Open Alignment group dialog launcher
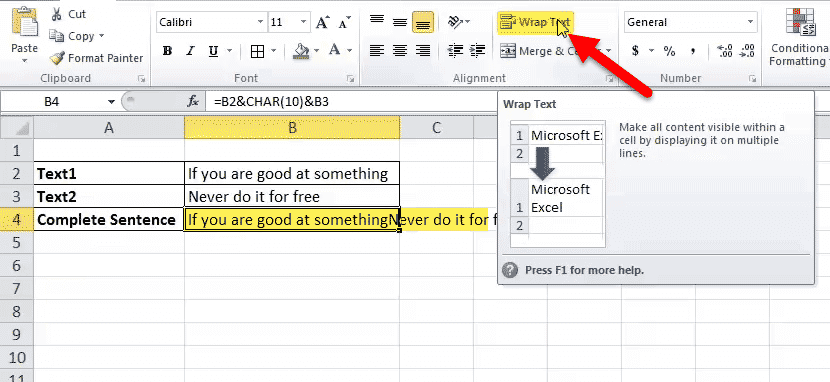830x382 pixels. [x=610, y=79]
